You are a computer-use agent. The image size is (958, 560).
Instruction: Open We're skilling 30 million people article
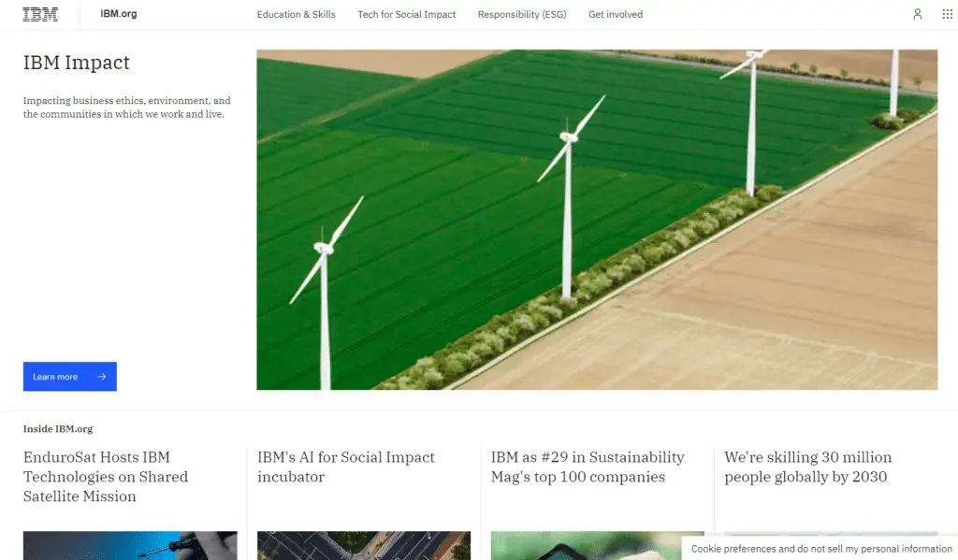[x=807, y=467]
